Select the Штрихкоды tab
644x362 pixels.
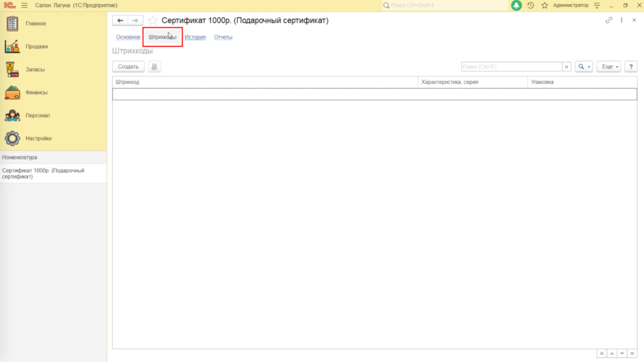tap(162, 37)
